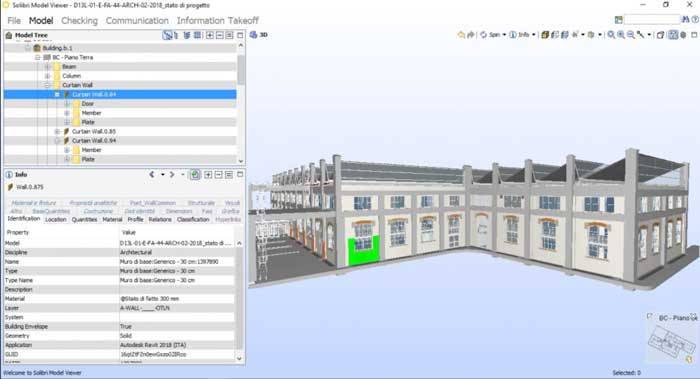Go forward with Info panel right arrow

tap(172, 175)
